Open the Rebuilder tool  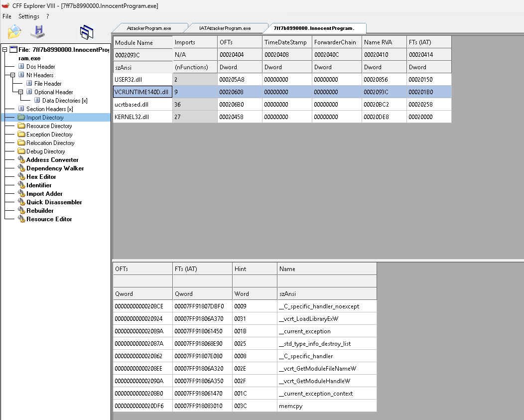click(40, 211)
